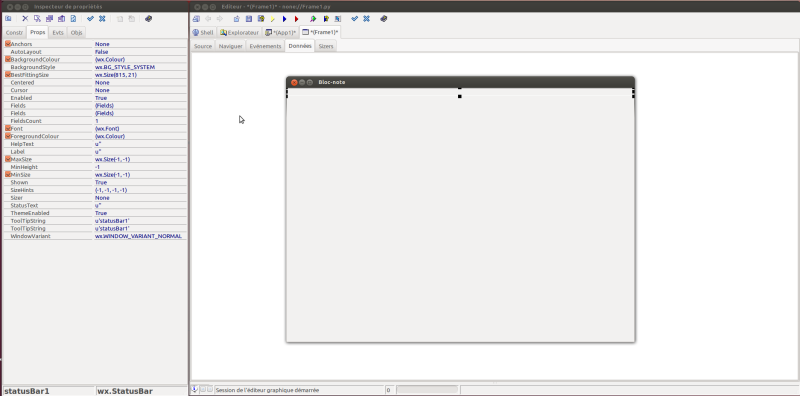Expand the ForegroundColour property marker
Image resolution: width=800 pixels, height=396 pixels.
tap(8, 136)
